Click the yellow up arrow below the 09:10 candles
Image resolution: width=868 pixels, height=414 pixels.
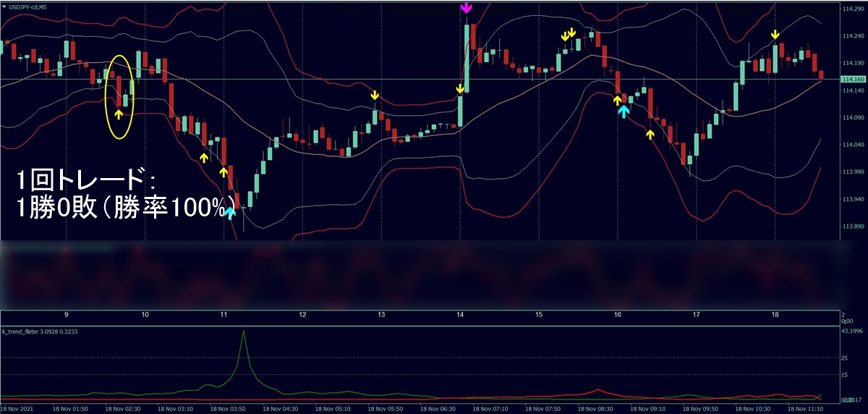[x=650, y=135]
